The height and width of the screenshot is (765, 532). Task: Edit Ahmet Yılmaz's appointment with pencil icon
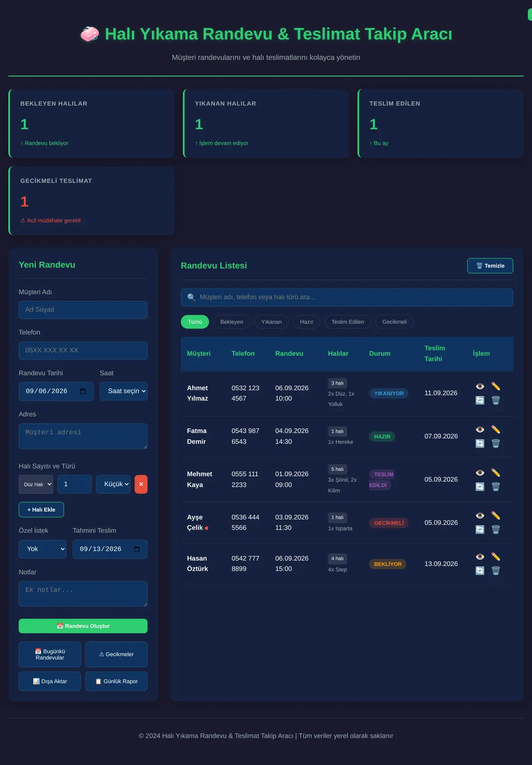pyautogui.click(x=496, y=386)
